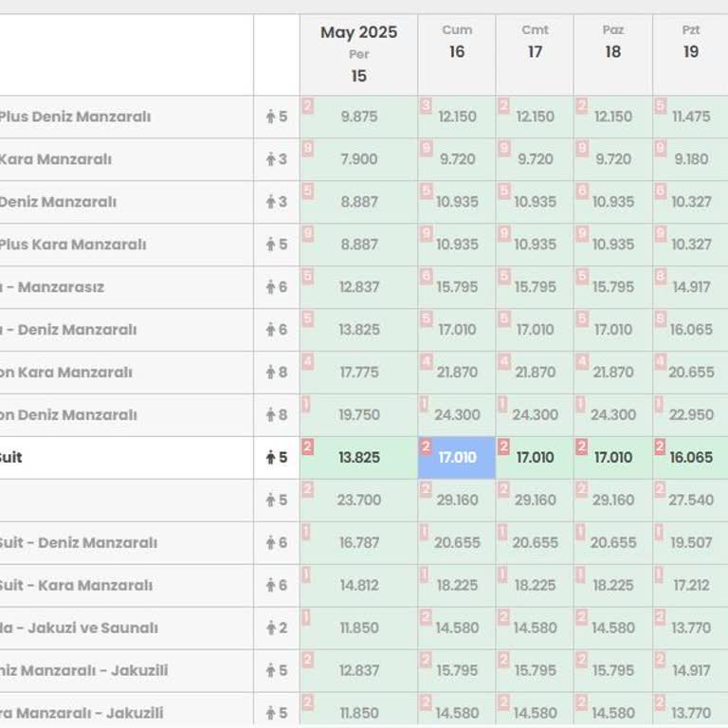Click the 19.750 price cell on May 15
Image resolution: width=728 pixels, height=728 pixels.
click(358, 415)
